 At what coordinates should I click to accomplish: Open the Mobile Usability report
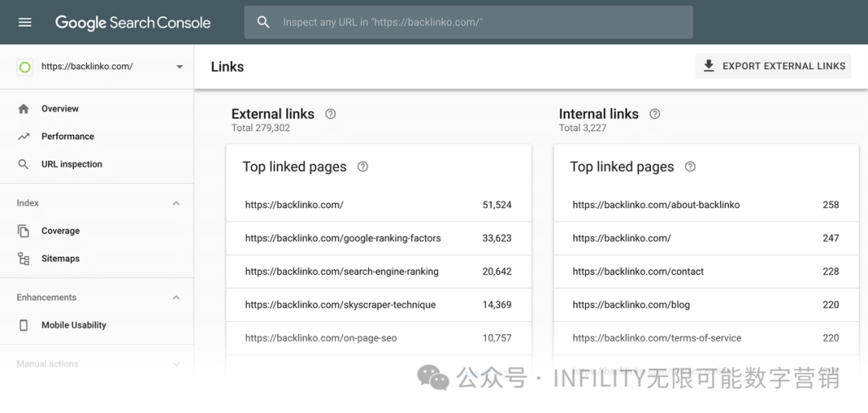coord(74,325)
